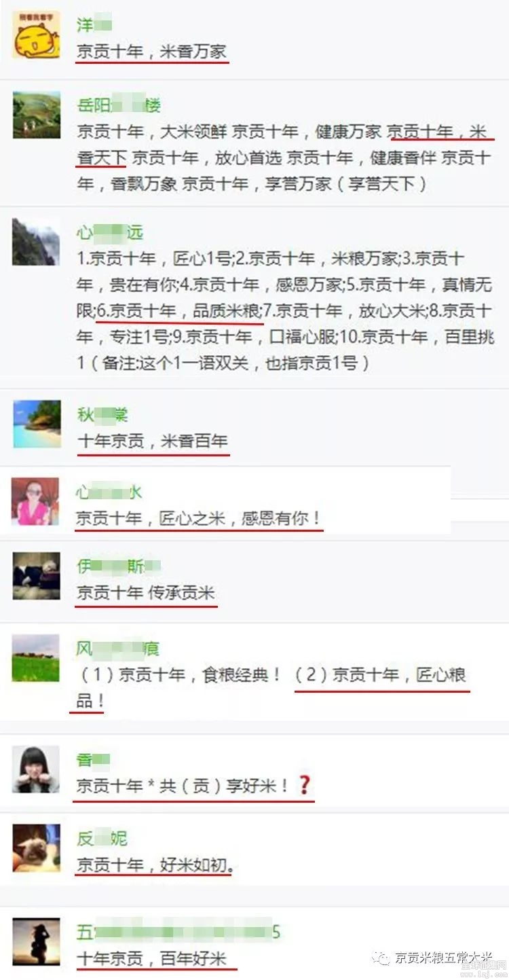Click username 岳阳…楼 in green

coord(119,106)
